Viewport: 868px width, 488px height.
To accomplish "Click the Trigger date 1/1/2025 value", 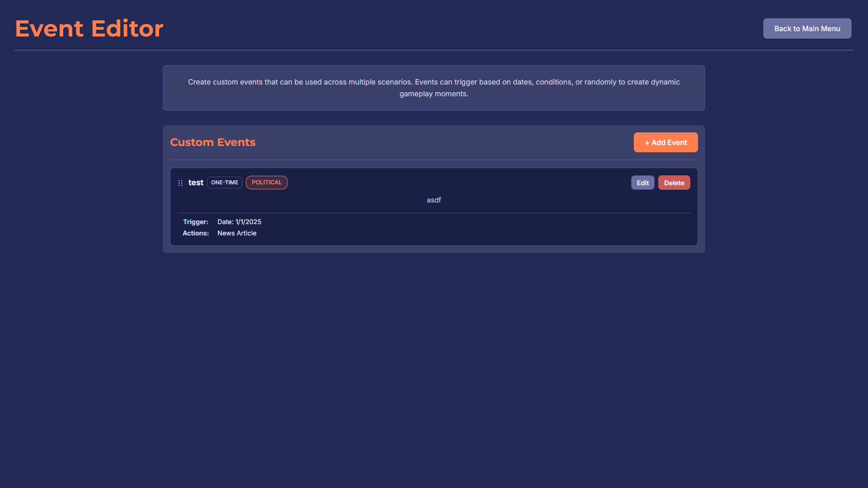I will pyautogui.click(x=239, y=222).
